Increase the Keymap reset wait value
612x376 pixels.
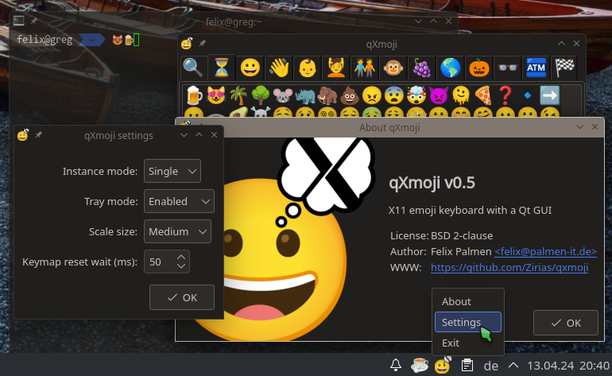(181, 257)
